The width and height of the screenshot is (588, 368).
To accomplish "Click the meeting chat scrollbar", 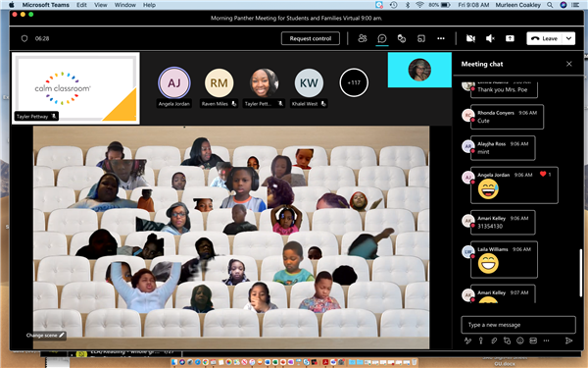I will [x=581, y=272].
